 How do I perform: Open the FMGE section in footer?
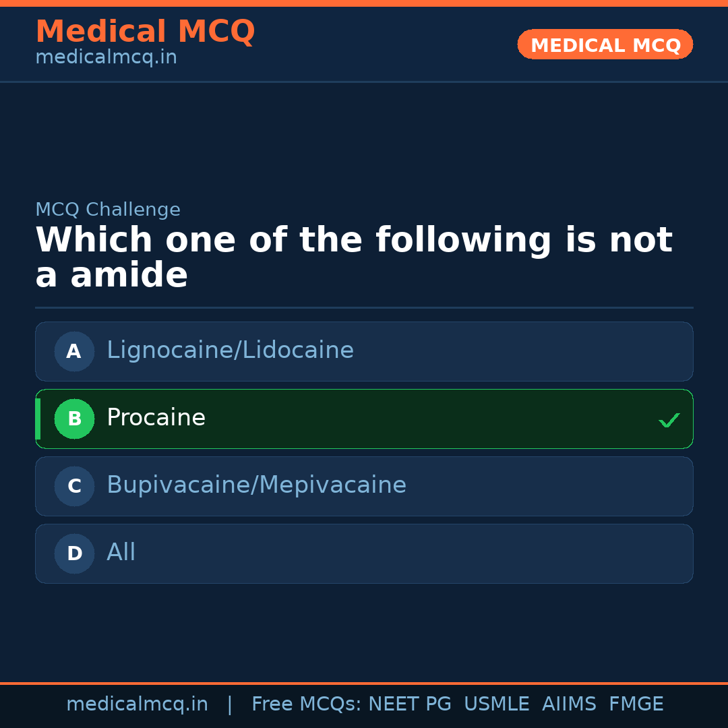(636, 703)
